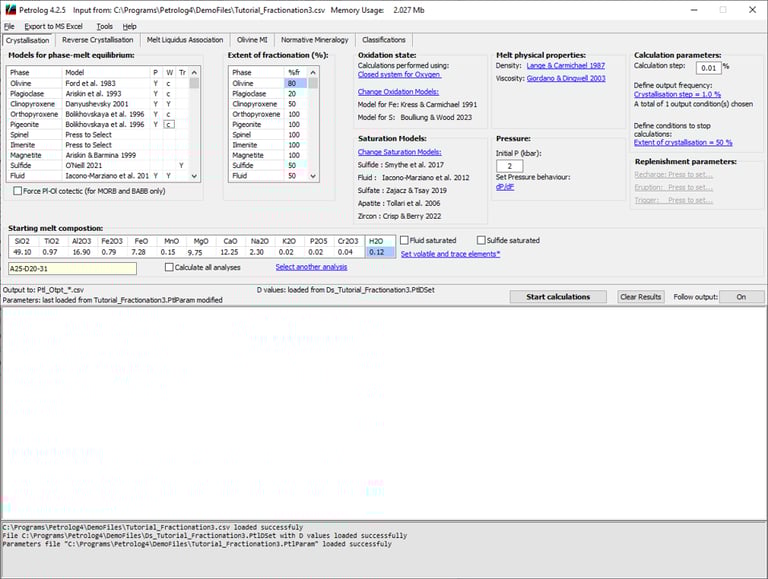Click Plagioclase fractionation value 20
Viewport: 768px width, 579px height.
pos(295,94)
